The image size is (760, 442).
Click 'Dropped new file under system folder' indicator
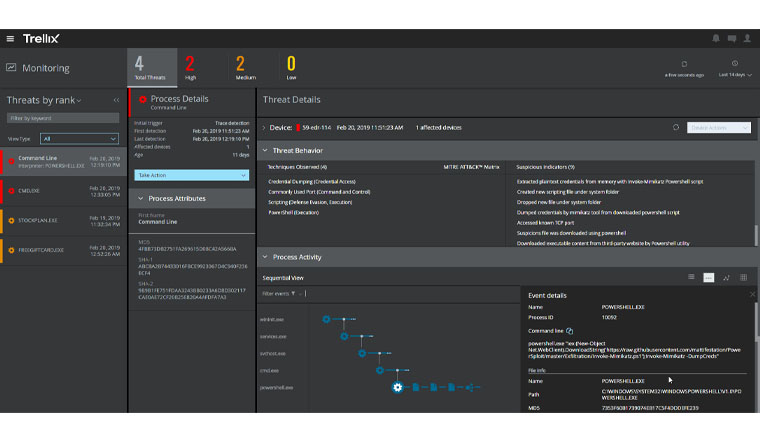(x=559, y=202)
